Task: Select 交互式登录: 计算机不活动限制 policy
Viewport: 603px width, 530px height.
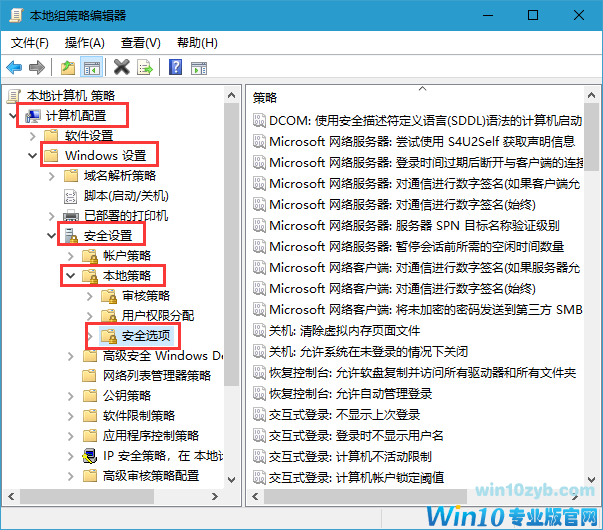Action: [x=350, y=456]
